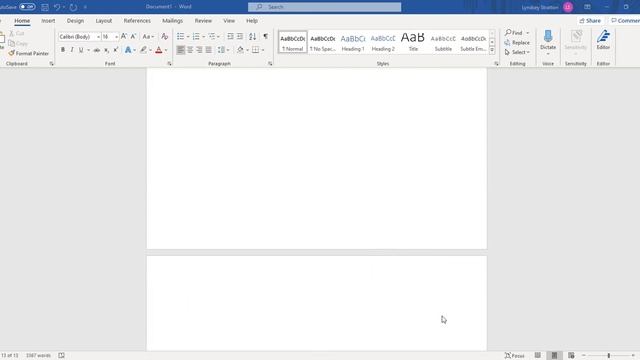Open spelling proofing status icon
The height and width of the screenshot is (360, 640).
point(61,356)
